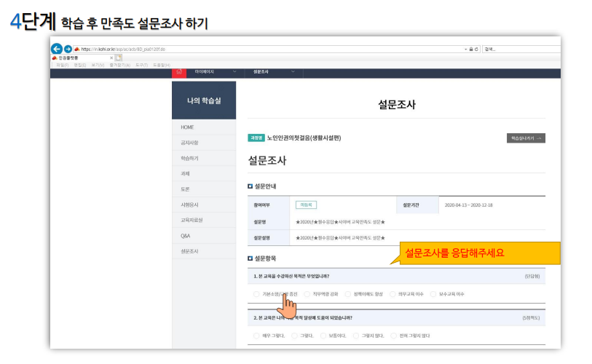
Task: Select 보수교육 이수 radio option
Action: tap(433, 294)
